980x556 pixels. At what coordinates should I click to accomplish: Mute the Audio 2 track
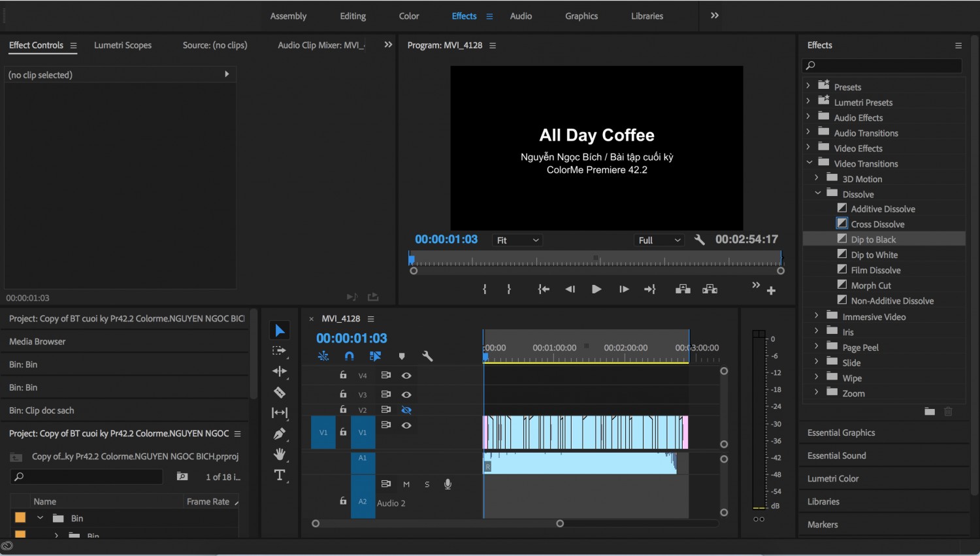[406, 484]
